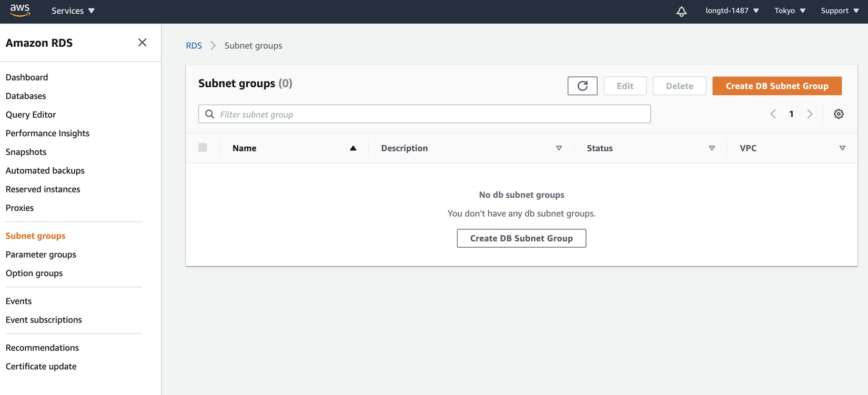Follow the RDS breadcrumb link
This screenshot has height=395, width=868.
point(194,46)
